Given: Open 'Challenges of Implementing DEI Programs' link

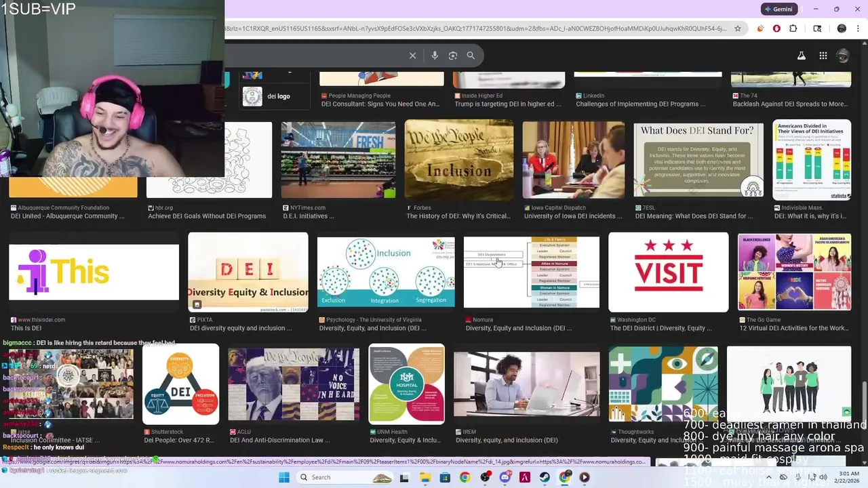Looking at the screenshot, I should [x=640, y=104].
